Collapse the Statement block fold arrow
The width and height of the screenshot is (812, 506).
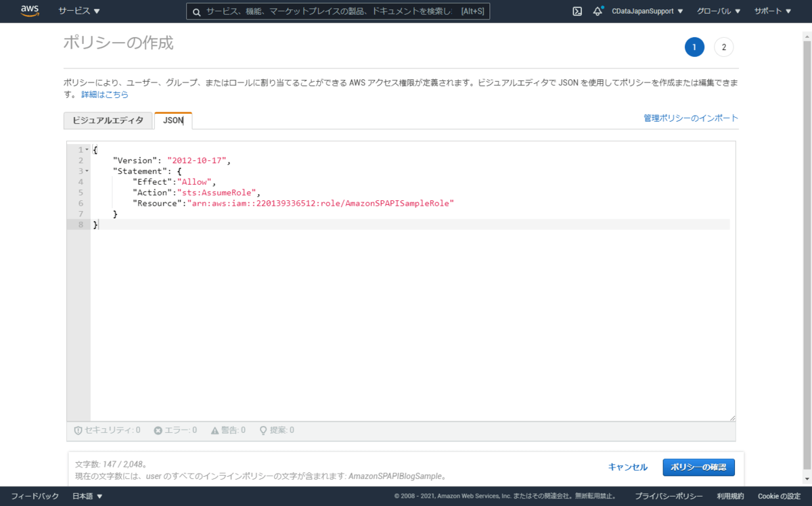tap(87, 171)
